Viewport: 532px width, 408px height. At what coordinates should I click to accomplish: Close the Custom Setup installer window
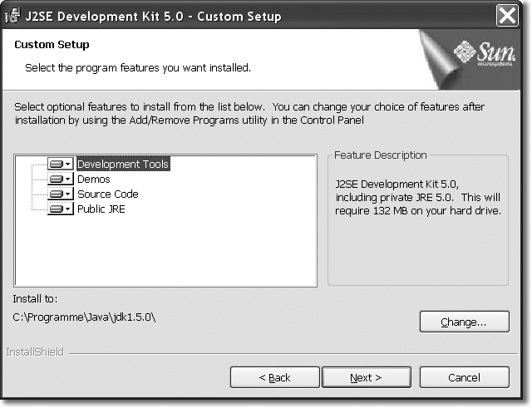click(x=508, y=16)
